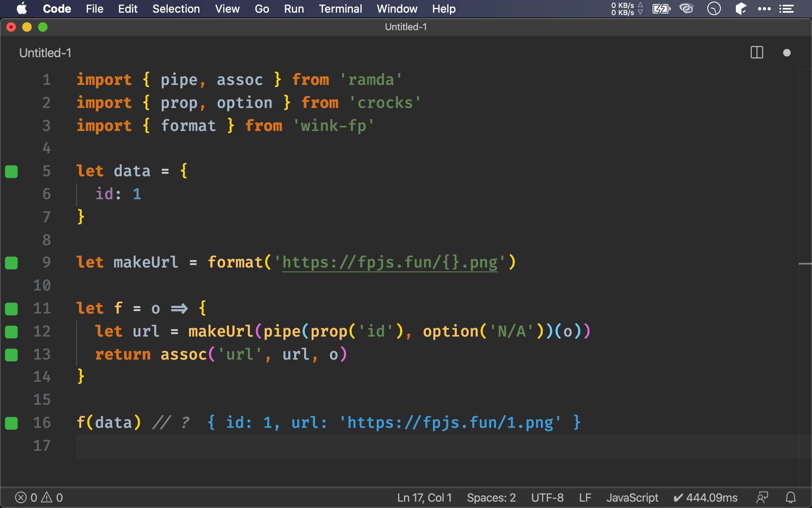The width and height of the screenshot is (812, 508).
Task: Click the assoc function call on line 13
Action: pos(184,354)
